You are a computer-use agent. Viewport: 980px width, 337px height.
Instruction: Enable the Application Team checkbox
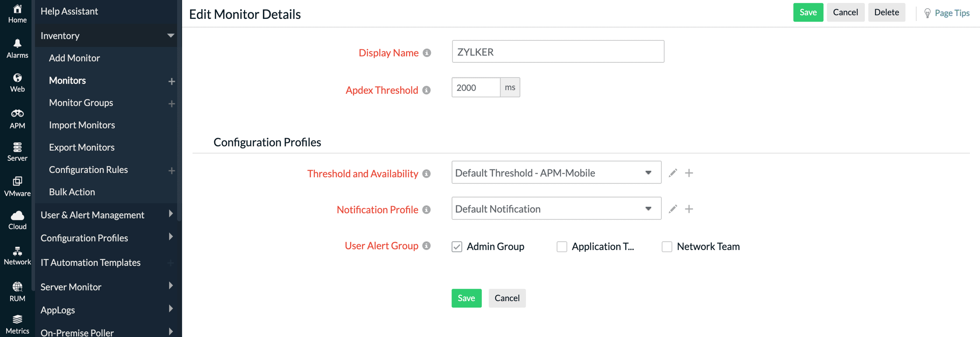(561, 247)
